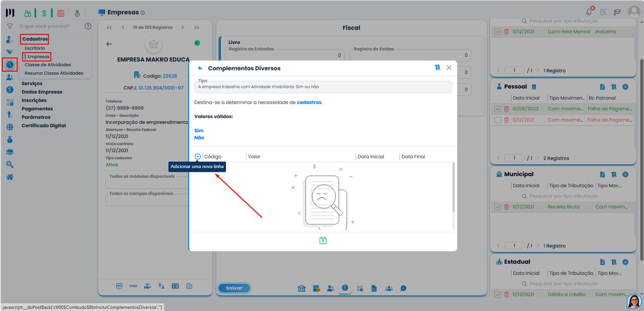The width and height of the screenshot is (644, 311).
Task: Go back using the Complementos Diversos arrow
Action: 200,68
